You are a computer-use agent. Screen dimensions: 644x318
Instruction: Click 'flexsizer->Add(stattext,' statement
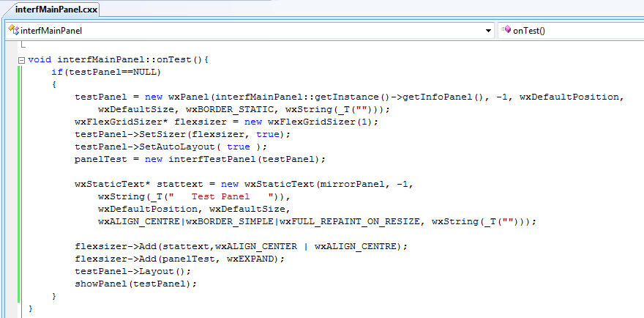pos(145,246)
